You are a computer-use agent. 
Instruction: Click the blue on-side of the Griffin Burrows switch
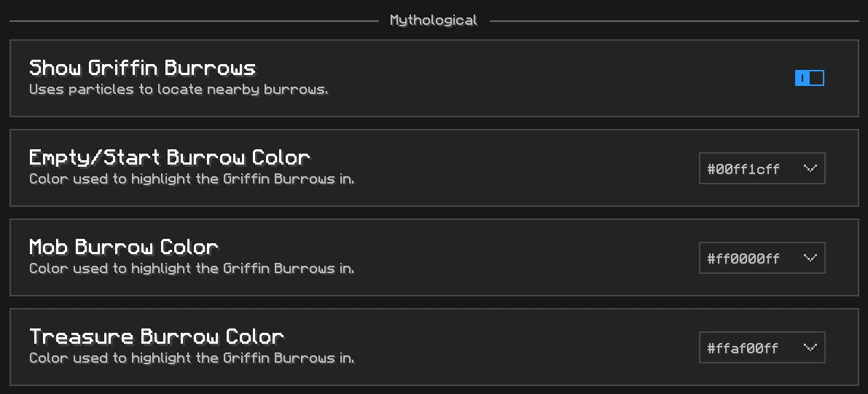[802, 78]
